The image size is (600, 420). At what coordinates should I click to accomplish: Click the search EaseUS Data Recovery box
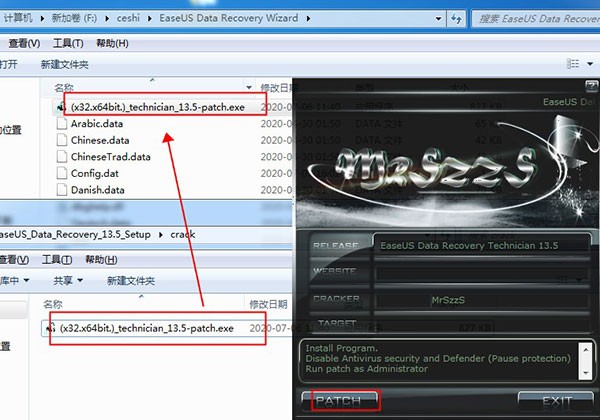tap(536, 18)
